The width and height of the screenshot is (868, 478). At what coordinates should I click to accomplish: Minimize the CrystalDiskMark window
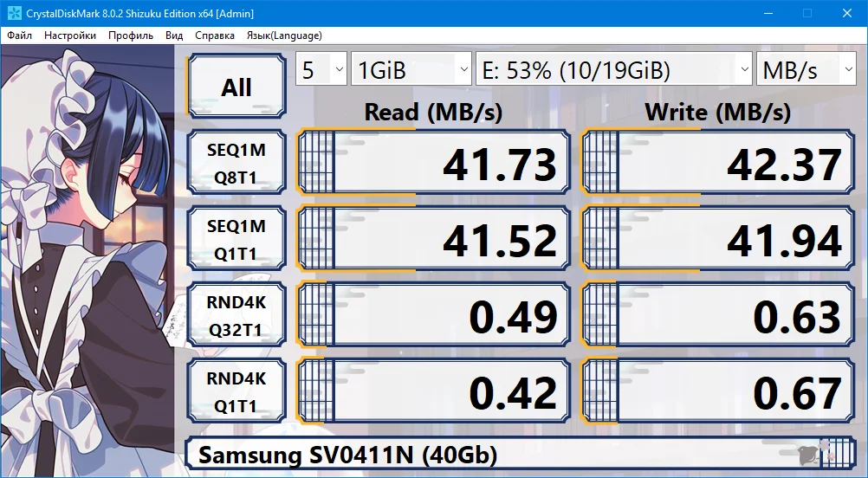pyautogui.click(x=768, y=13)
